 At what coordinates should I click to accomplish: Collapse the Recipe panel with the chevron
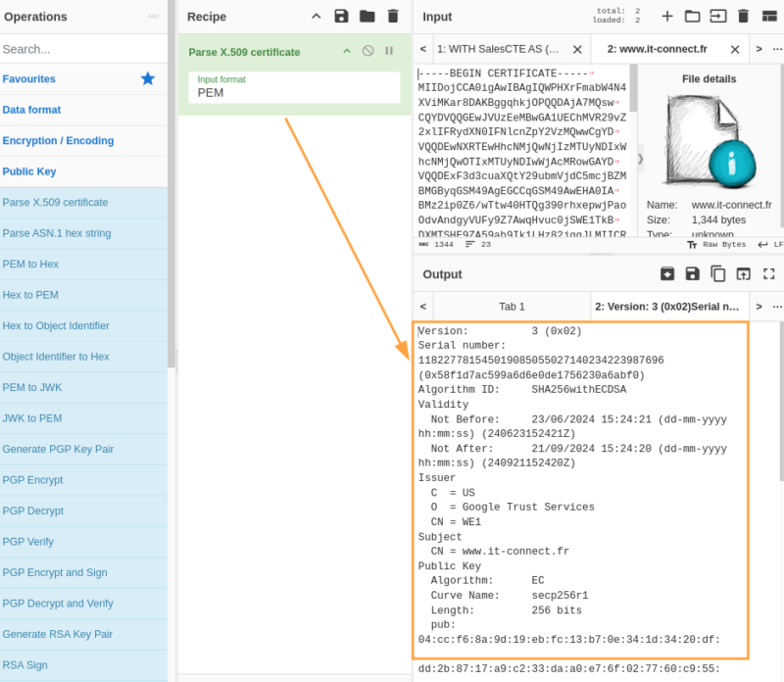tap(316, 17)
